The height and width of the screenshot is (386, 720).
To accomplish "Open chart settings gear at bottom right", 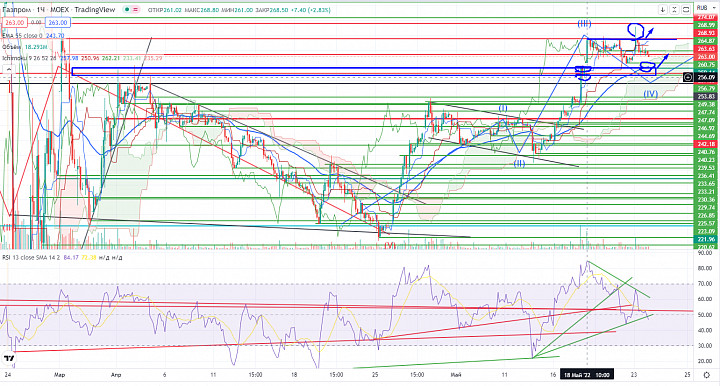I will click(x=706, y=375).
